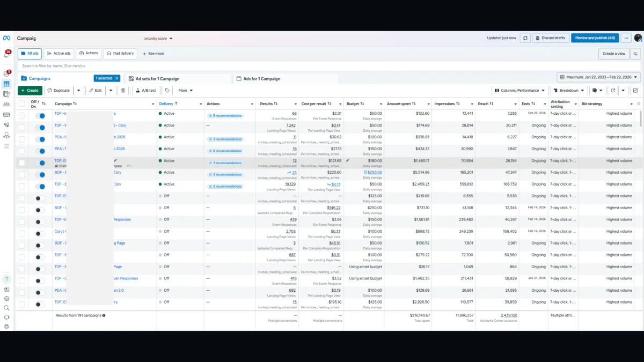Select the Active ads filter tab
644x362 pixels.
[59, 54]
